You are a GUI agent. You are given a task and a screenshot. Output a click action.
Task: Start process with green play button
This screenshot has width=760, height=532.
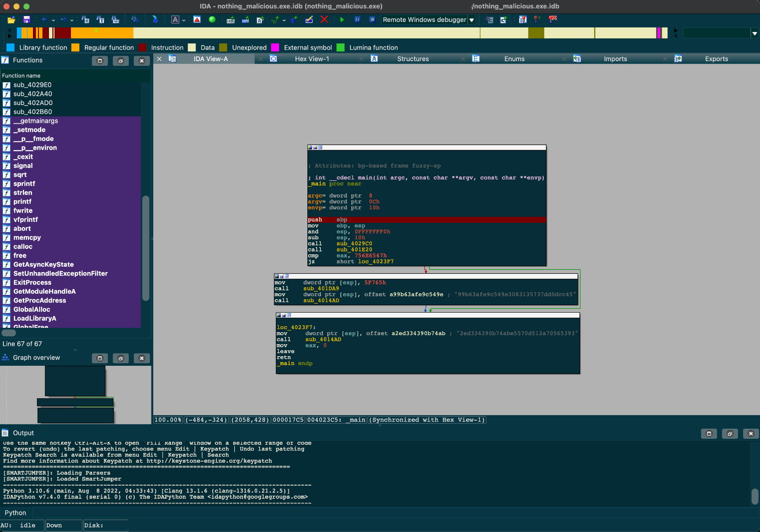342,20
